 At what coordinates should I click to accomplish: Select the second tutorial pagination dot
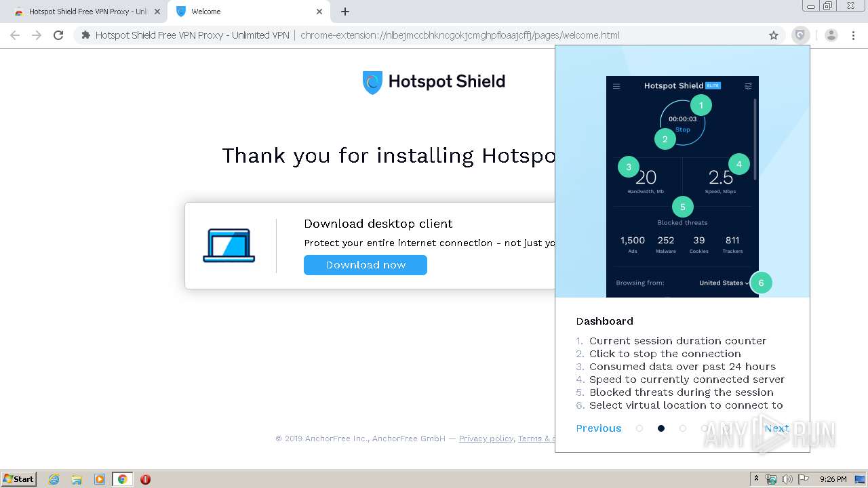(661, 428)
